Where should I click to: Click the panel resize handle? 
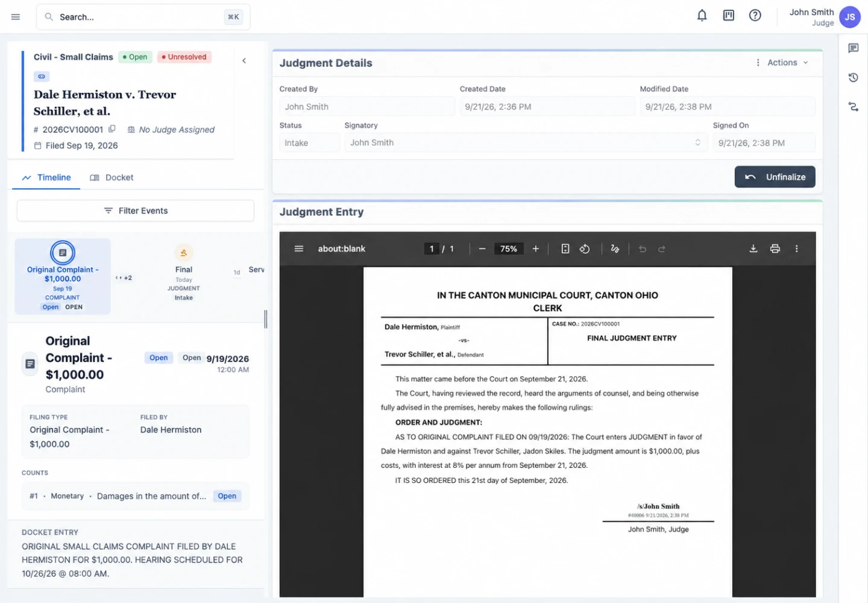266,319
